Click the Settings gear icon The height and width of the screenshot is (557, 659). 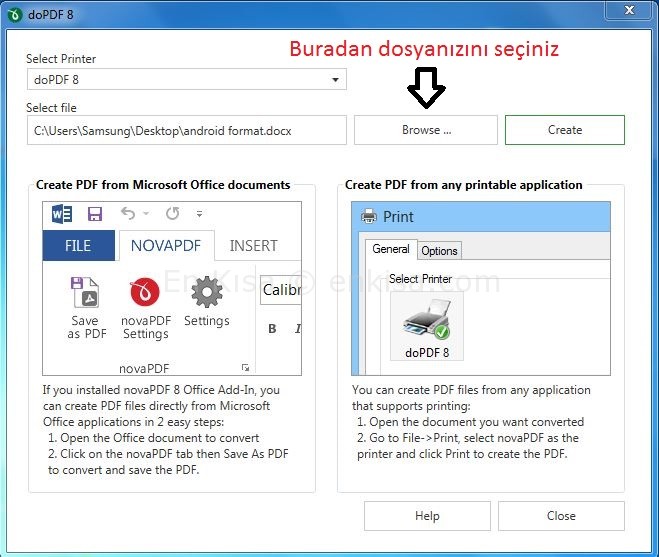[x=206, y=292]
